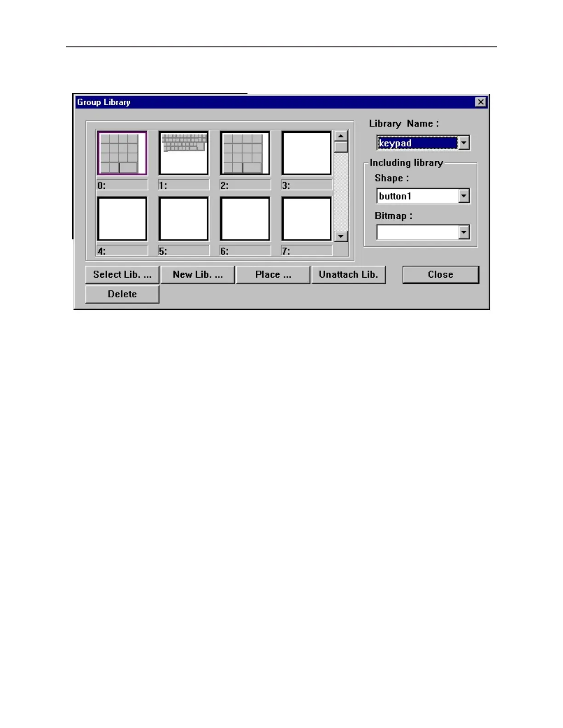This screenshot has height=728, width=563.
Task: Click the Close button
Action: coord(441,275)
